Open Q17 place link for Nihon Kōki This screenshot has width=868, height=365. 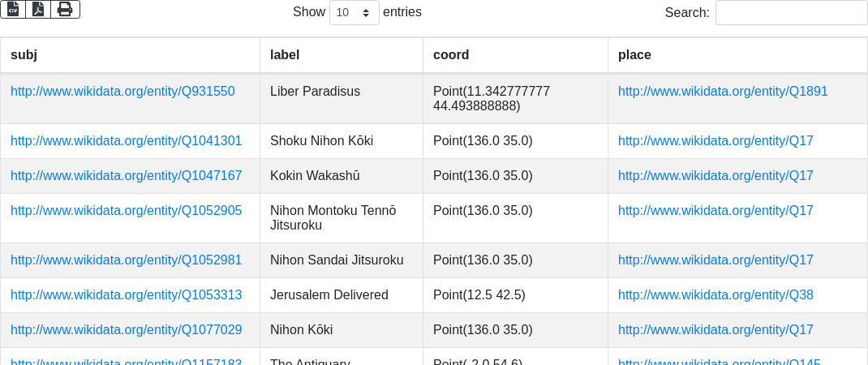tap(715, 330)
